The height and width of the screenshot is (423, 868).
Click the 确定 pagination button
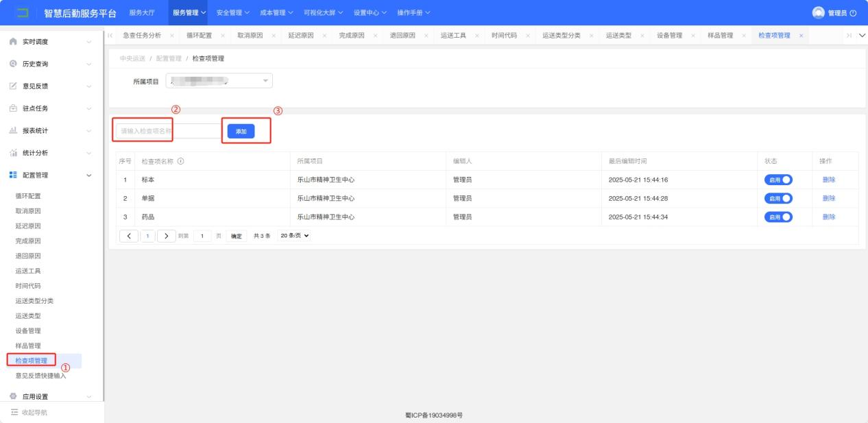click(x=237, y=236)
